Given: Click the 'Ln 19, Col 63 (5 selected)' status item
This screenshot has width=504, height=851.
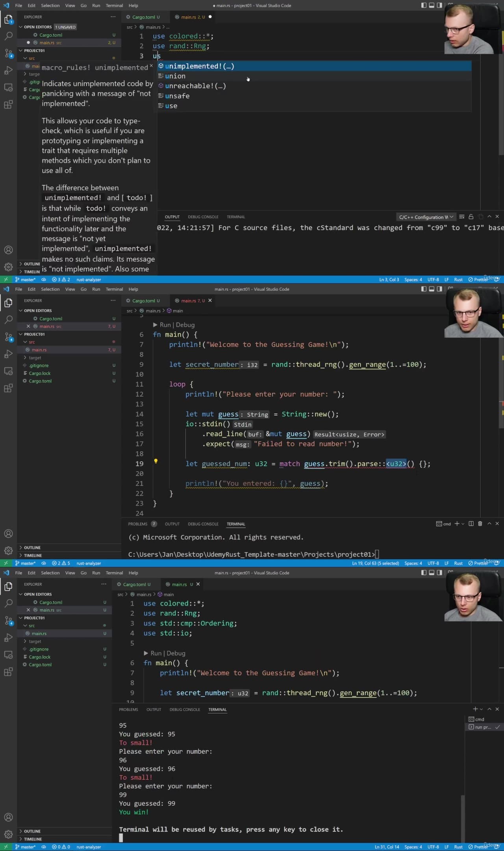Looking at the screenshot, I should coord(375,563).
